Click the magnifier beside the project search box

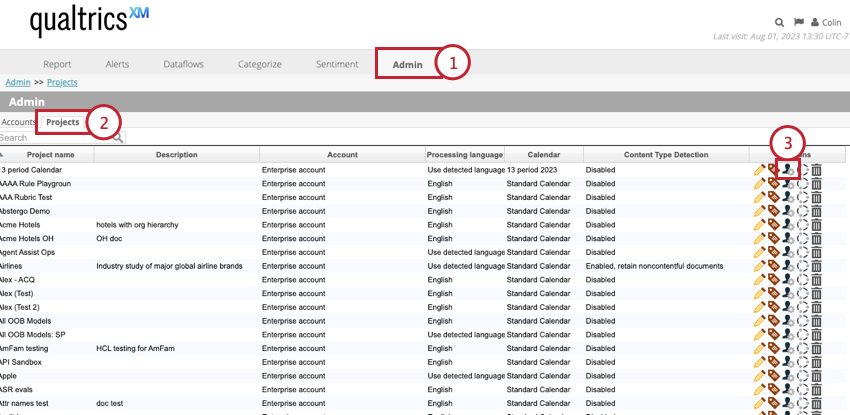[118, 138]
